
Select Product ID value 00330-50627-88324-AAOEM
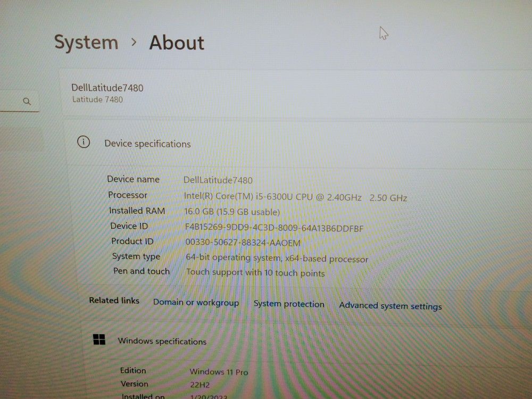point(243,243)
